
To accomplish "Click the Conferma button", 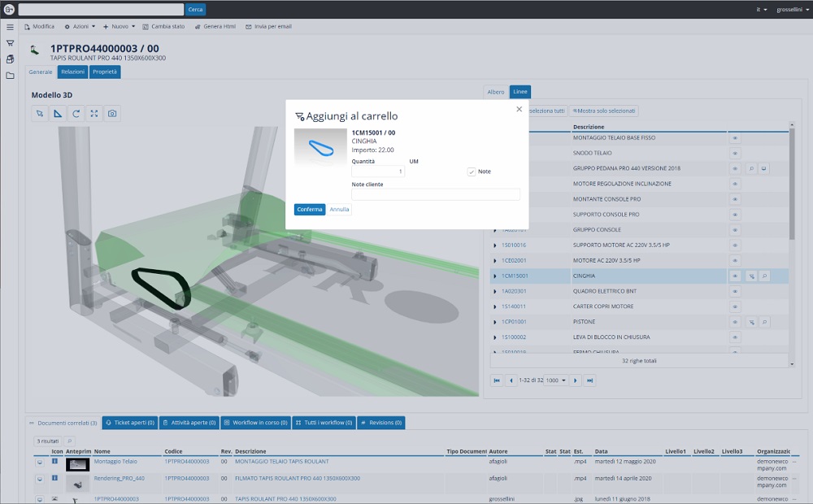I will pyautogui.click(x=310, y=210).
